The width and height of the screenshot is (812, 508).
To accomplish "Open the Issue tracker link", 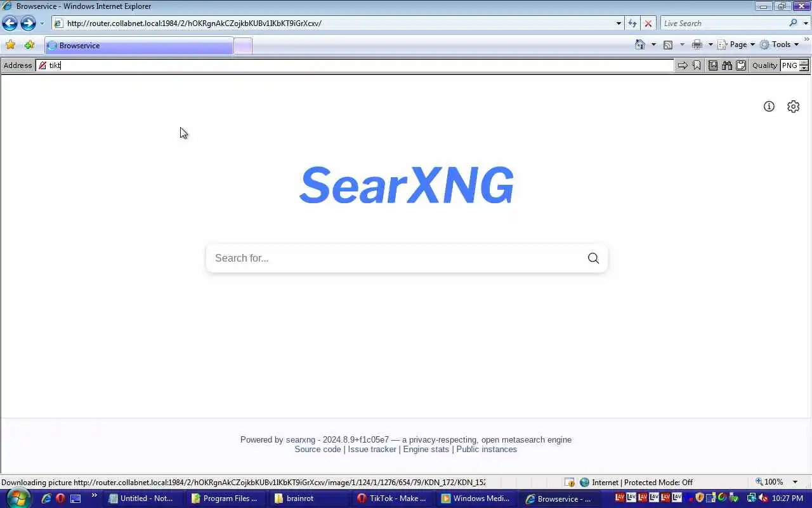I will pyautogui.click(x=372, y=449).
